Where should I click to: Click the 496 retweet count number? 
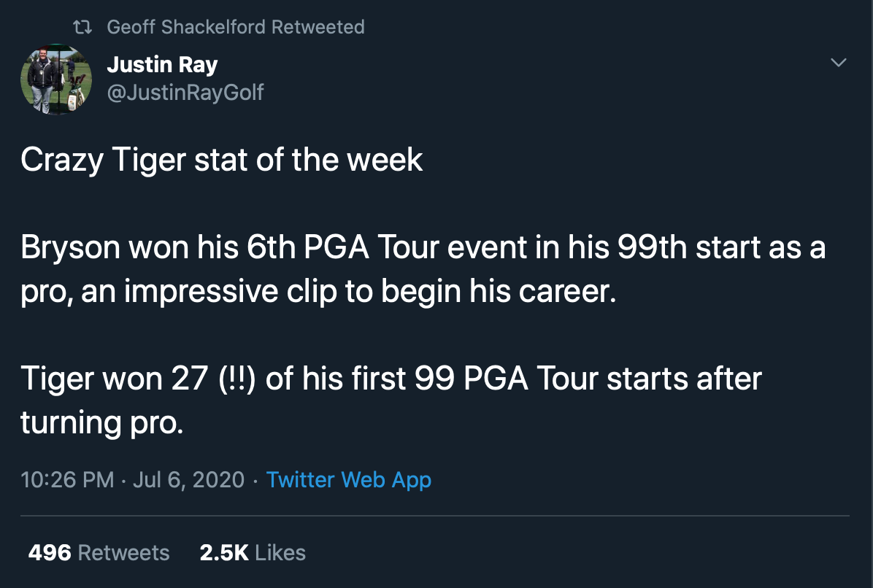(50, 552)
